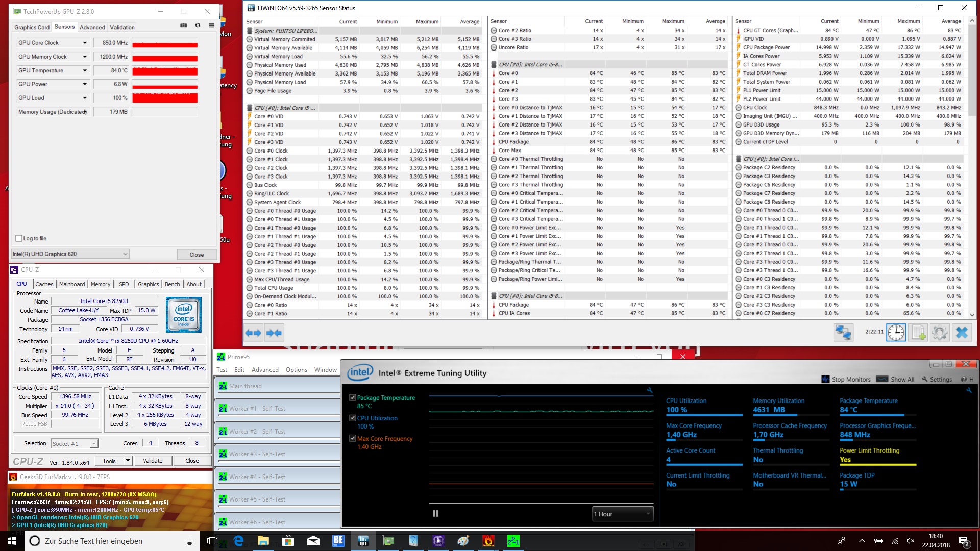Click HWiNFO logging sheet icon
Screen dimensions: 980x551
click(x=918, y=333)
